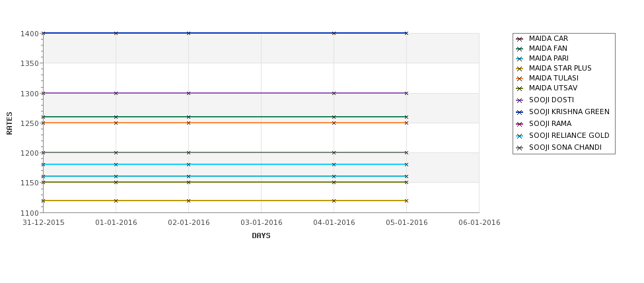Click the DAYS x-axis title
The width and height of the screenshot is (644, 283).
click(x=261, y=236)
